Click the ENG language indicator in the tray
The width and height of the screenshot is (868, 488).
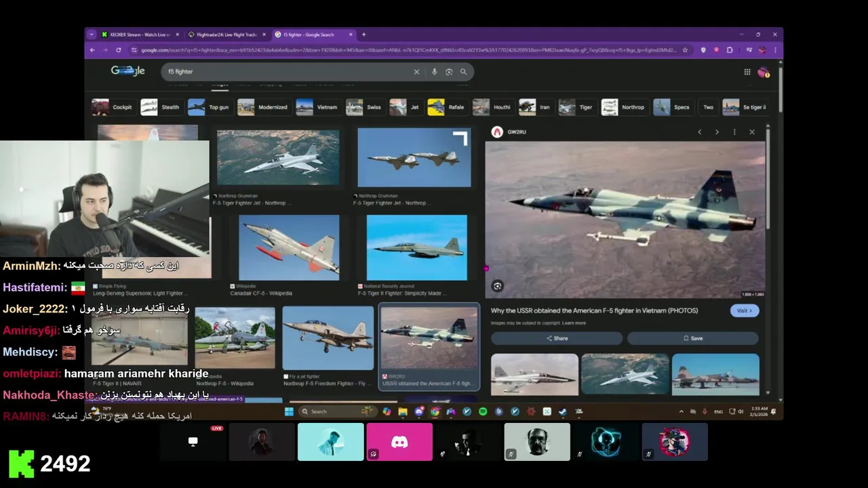tap(719, 411)
